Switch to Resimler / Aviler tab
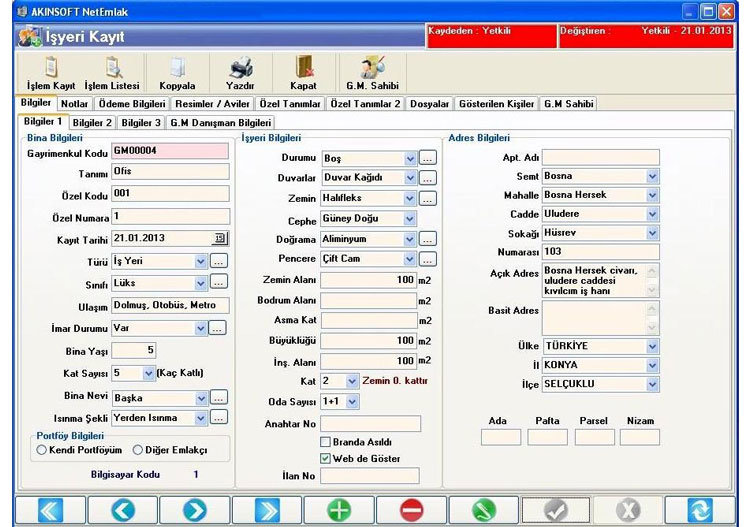 tap(212, 104)
